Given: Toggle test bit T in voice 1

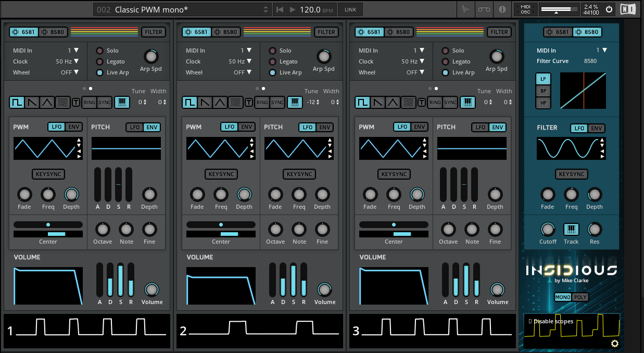Looking at the screenshot, I should pyautogui.click(x=76, y=103).
